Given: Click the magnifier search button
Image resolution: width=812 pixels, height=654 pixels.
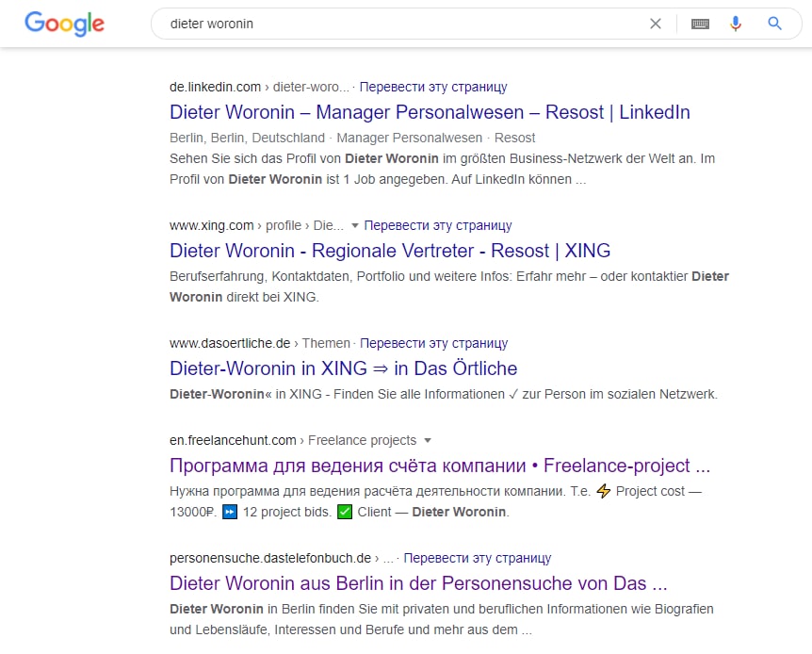Looking at the screenshot, I should tap(774, 24).
